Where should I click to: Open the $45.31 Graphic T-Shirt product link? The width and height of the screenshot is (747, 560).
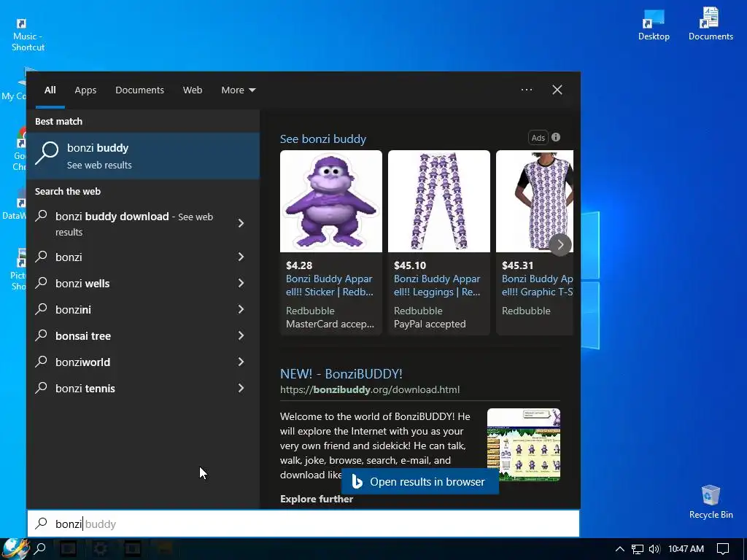pos(538,285)
